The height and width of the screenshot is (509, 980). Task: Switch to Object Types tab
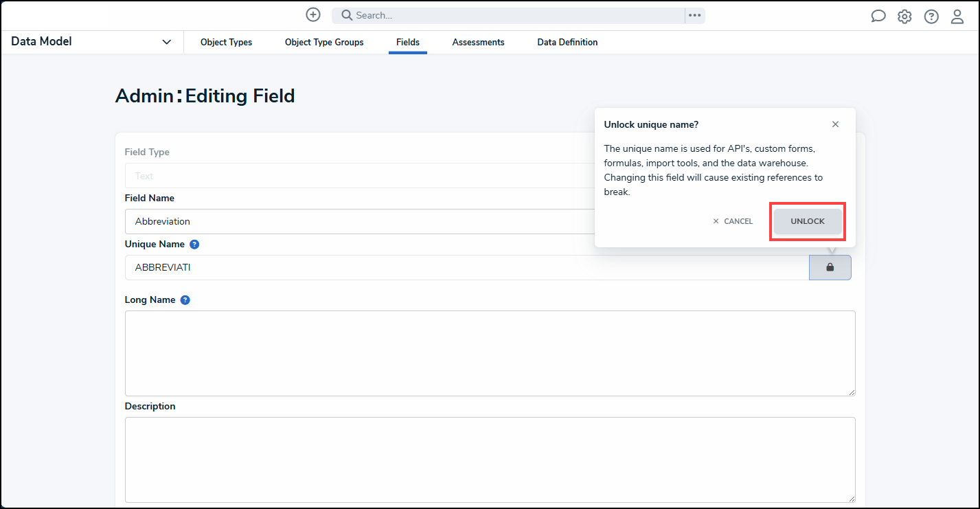tap(226, 43)
